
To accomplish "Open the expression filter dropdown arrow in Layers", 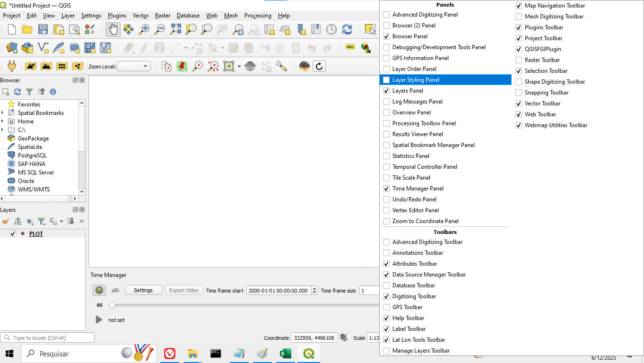I will coord(61,221).
